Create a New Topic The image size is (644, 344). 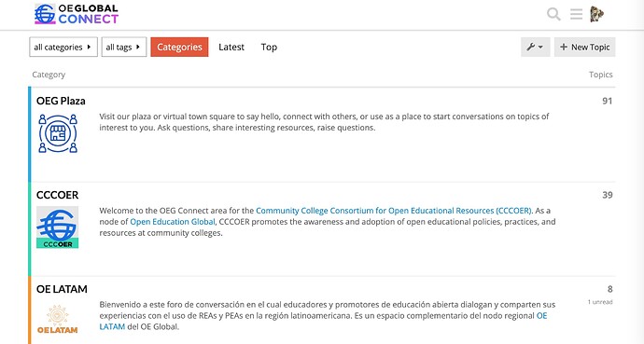click(584, 48)
